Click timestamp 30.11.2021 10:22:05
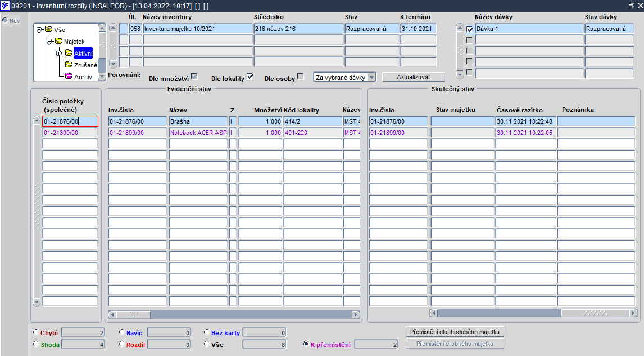644x356 pixels. pos(526,133)
